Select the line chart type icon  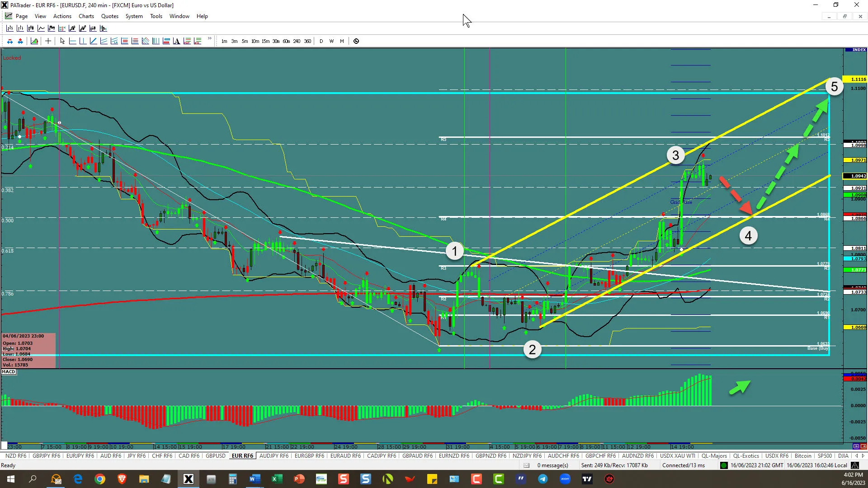pyautogui.click(x=41, y=28)
